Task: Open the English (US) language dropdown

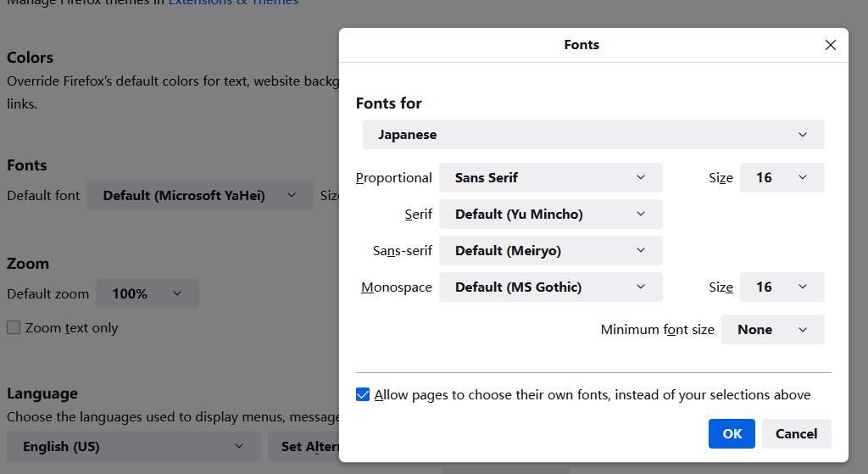Action: (x=133, y=446)
